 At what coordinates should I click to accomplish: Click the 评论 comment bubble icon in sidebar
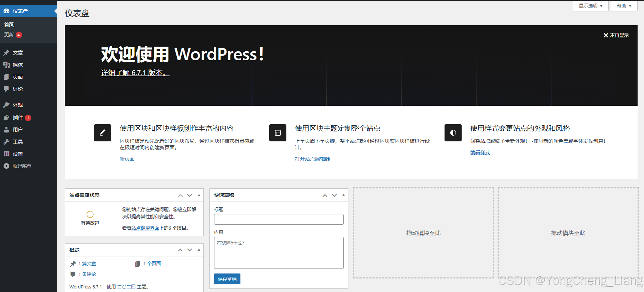[6, 89]
